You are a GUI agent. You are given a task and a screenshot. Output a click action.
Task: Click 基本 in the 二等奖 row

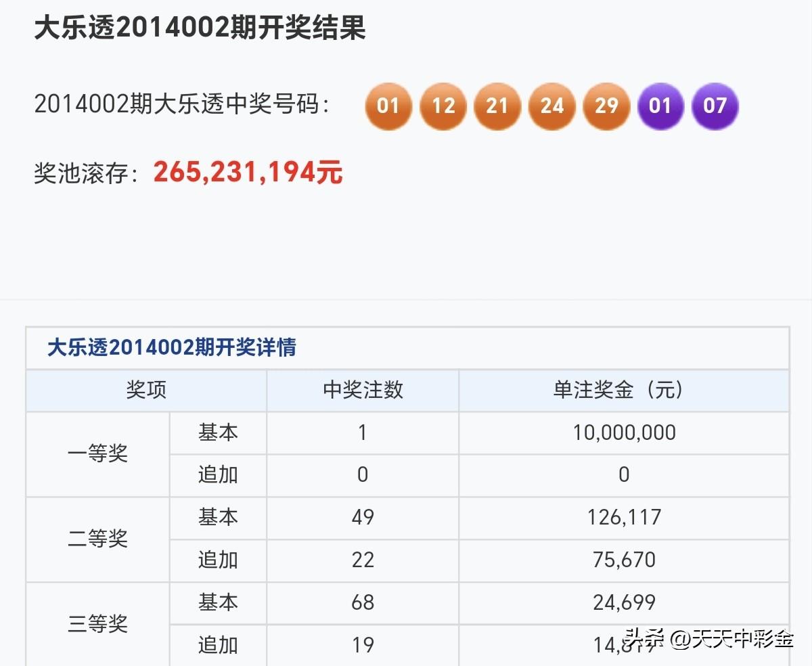point(218,517)
